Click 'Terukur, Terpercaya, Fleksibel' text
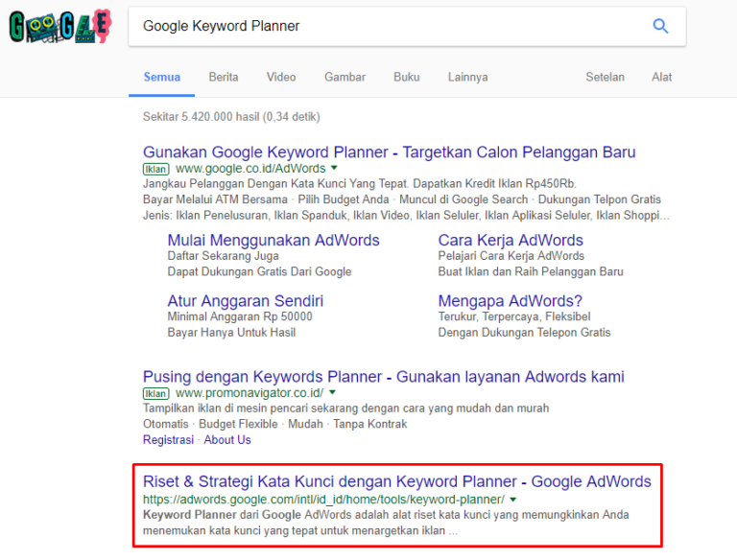Viewport: 737px width, 560px height. 514,316
